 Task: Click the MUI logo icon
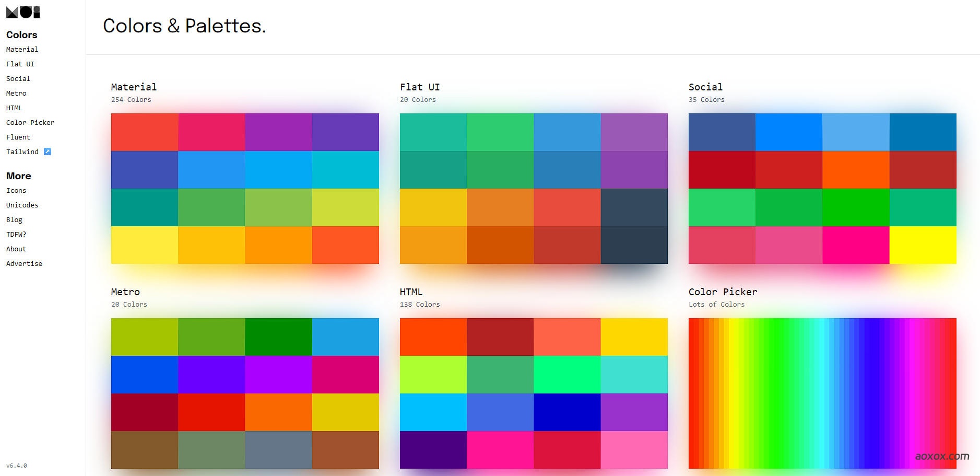pos(23,13)
